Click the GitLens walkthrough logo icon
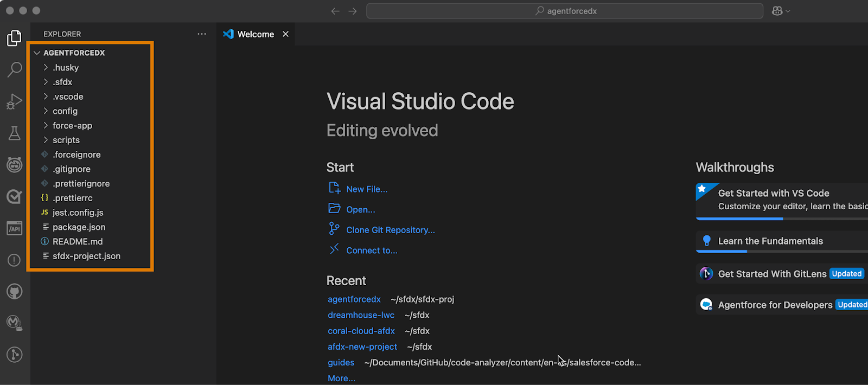Image resolution: width=868 pixels, height=385 pixels. click(x=706, y=273)
